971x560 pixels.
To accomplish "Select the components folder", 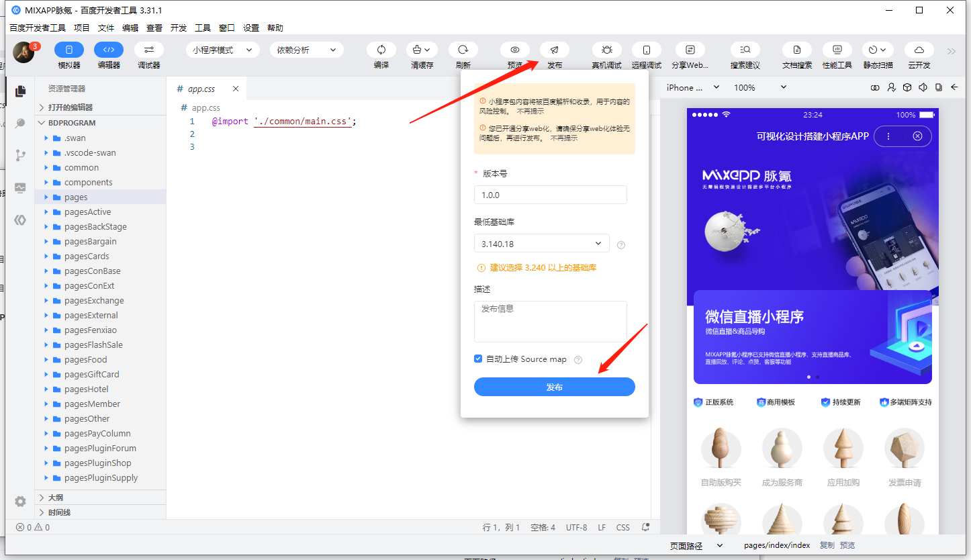I will [100, 182].
